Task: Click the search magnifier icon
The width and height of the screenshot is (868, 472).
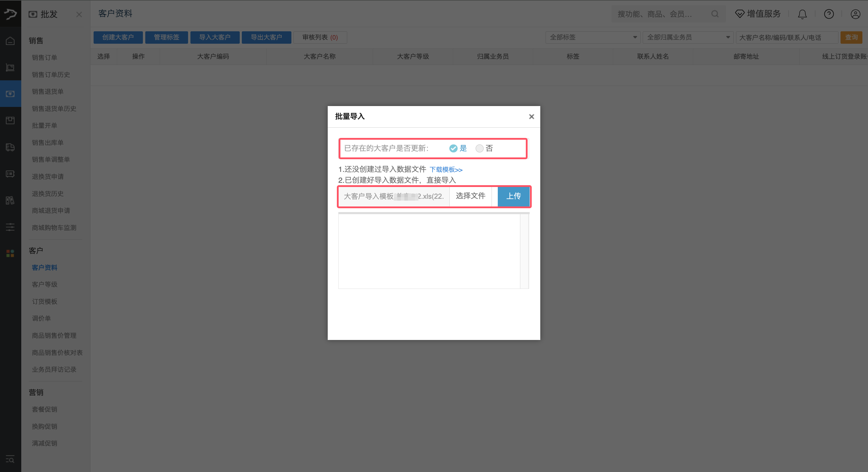Action: [x=715, y=14]
